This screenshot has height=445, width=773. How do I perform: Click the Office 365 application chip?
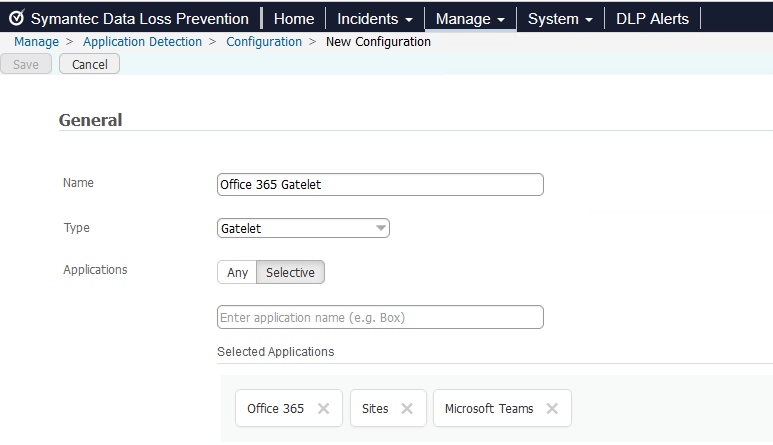[x=275, y=408]
